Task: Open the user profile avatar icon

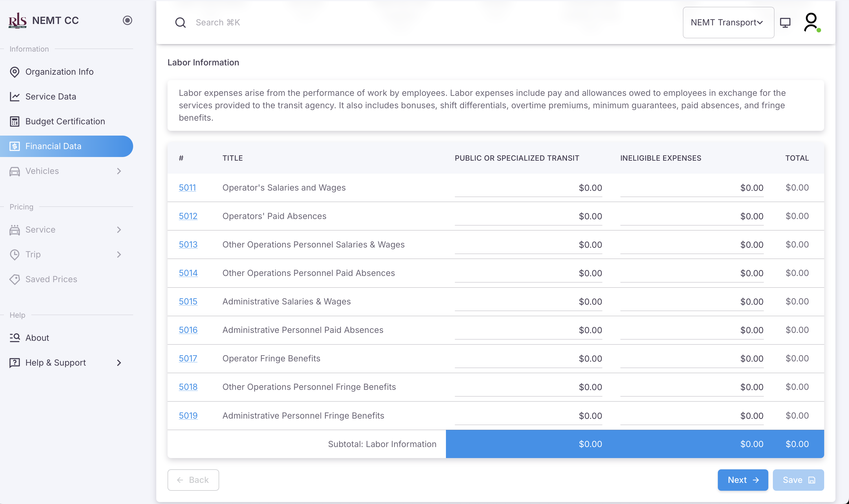Action: point(811,22)
